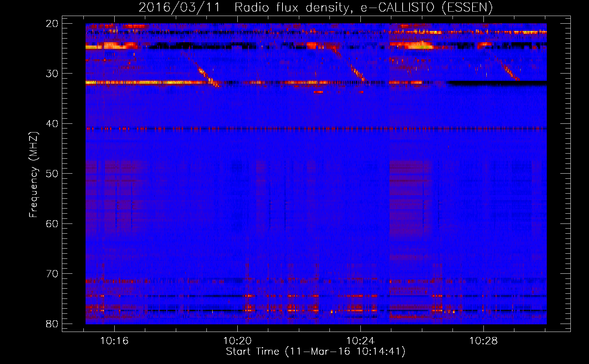Select the 10:28 time tick label
Viewport: 589px width, 364px height.
(483, 341)
